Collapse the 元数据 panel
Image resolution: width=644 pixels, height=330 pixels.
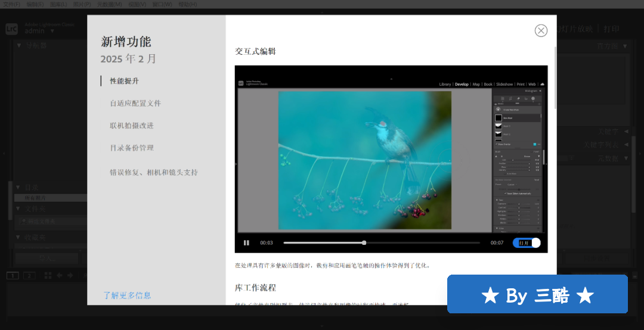tap(626, 158)
